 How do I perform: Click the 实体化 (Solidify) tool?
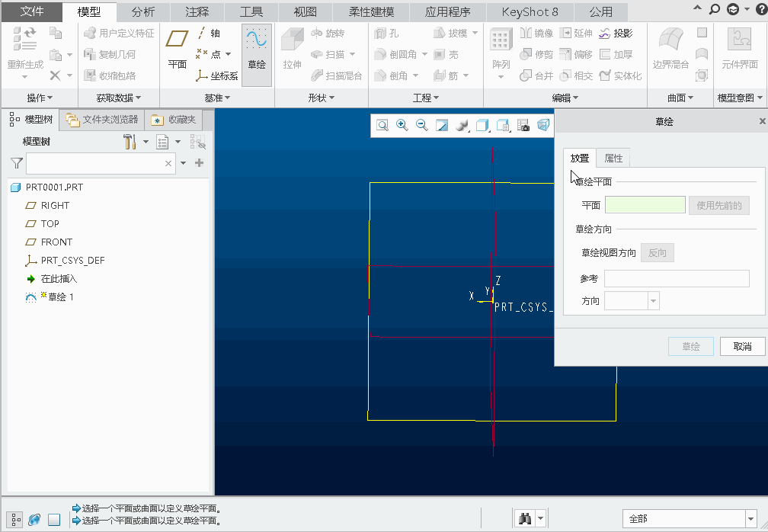click(620, 75)
